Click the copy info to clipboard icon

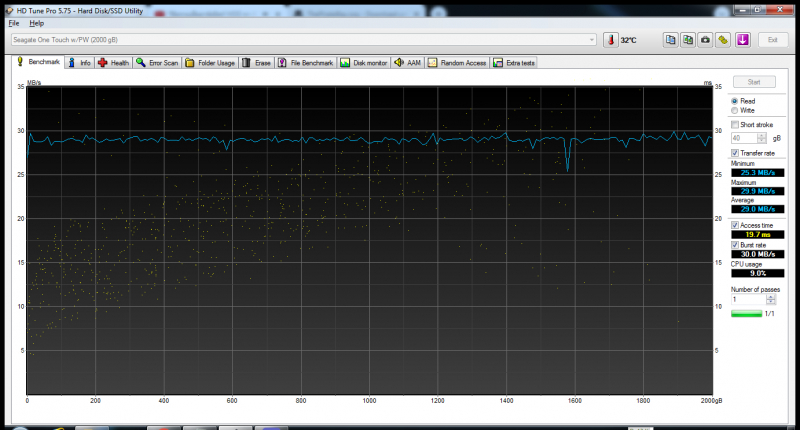[670, 40]
